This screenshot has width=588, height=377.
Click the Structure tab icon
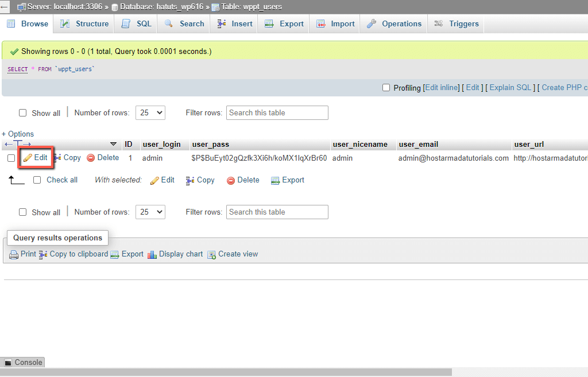65,24
